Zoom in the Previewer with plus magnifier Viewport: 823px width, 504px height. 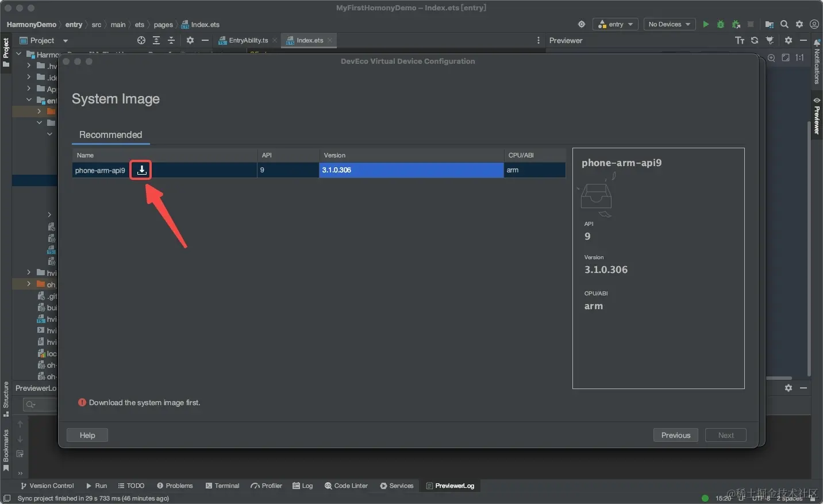point(771,57)
